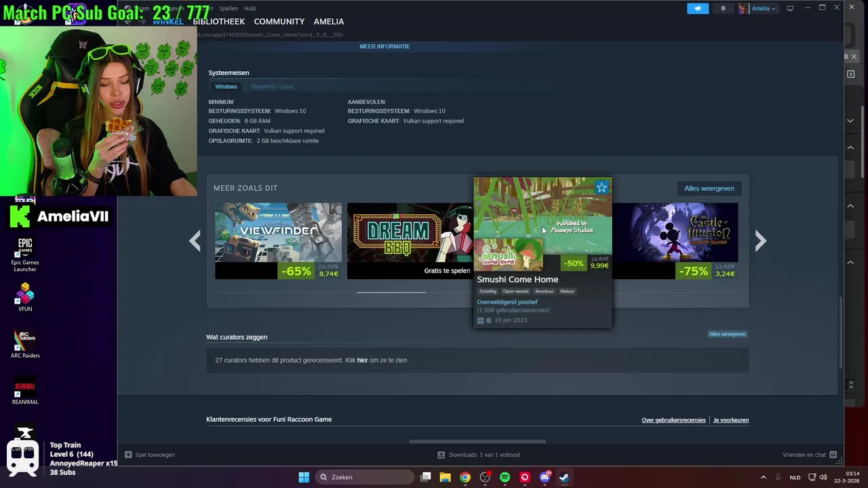Open the Windows Start menu

[304, 477]
